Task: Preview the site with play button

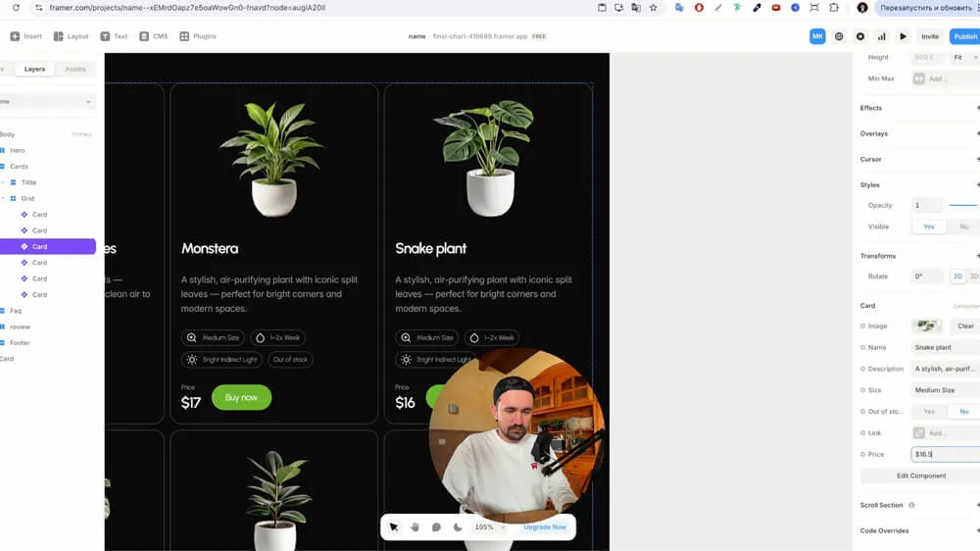Action: coord(903,36)
